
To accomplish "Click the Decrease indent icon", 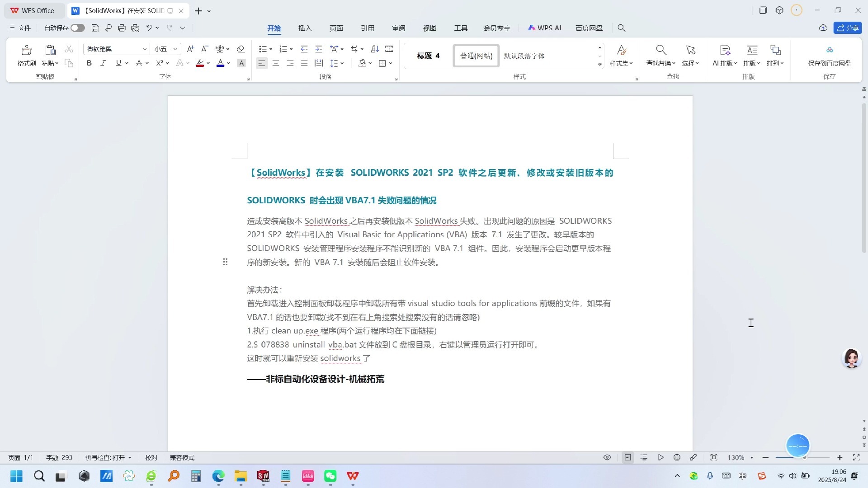I will 304,49.
